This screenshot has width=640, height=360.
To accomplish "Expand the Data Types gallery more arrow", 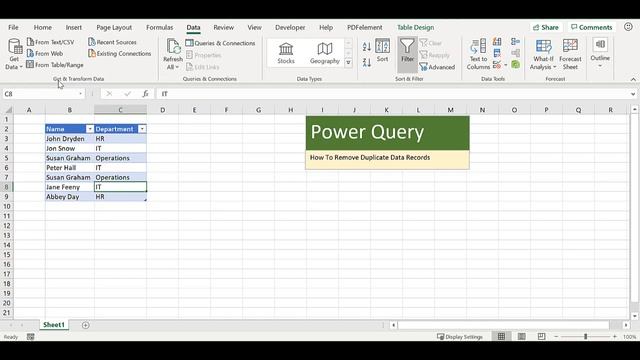I will click(349, 63).
